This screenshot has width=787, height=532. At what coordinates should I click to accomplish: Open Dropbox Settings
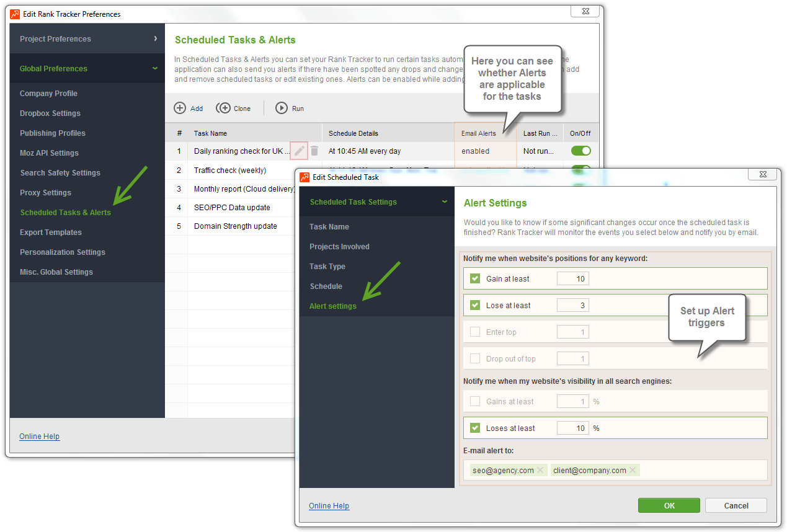[x=50, y=113]
